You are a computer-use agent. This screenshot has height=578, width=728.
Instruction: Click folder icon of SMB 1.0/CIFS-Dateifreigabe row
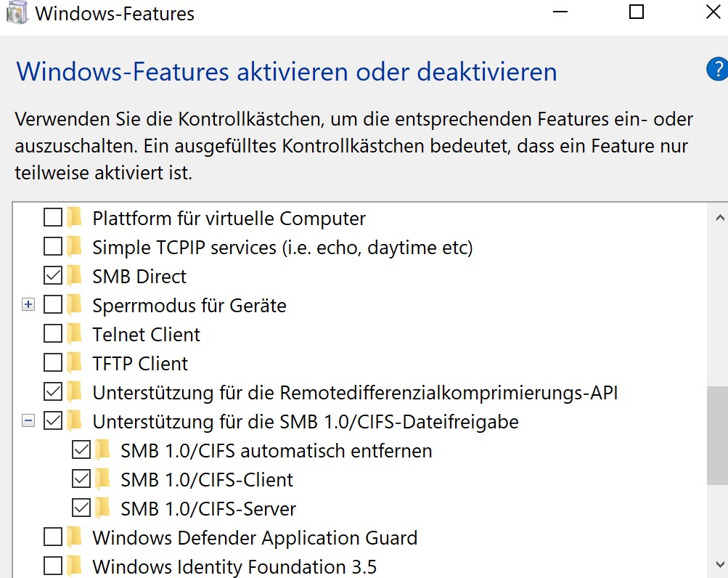pyautogui.click(x=74, y=420)
